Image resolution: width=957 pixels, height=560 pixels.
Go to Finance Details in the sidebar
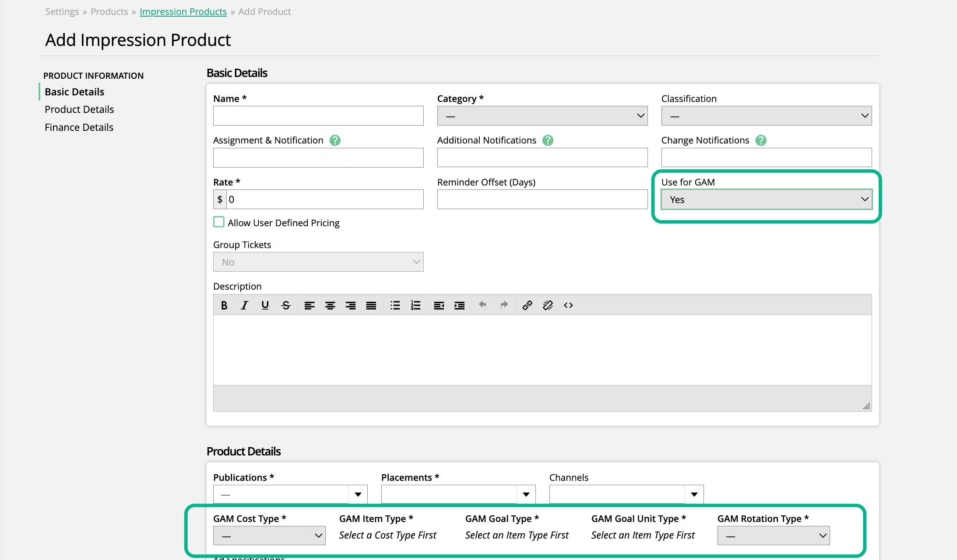[x=79, y=127]
